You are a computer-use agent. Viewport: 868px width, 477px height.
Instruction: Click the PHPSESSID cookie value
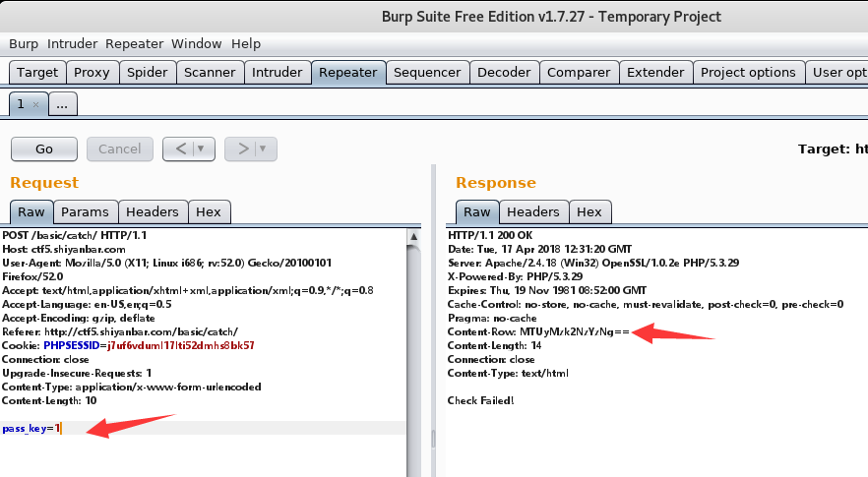(x=181, y=346)
